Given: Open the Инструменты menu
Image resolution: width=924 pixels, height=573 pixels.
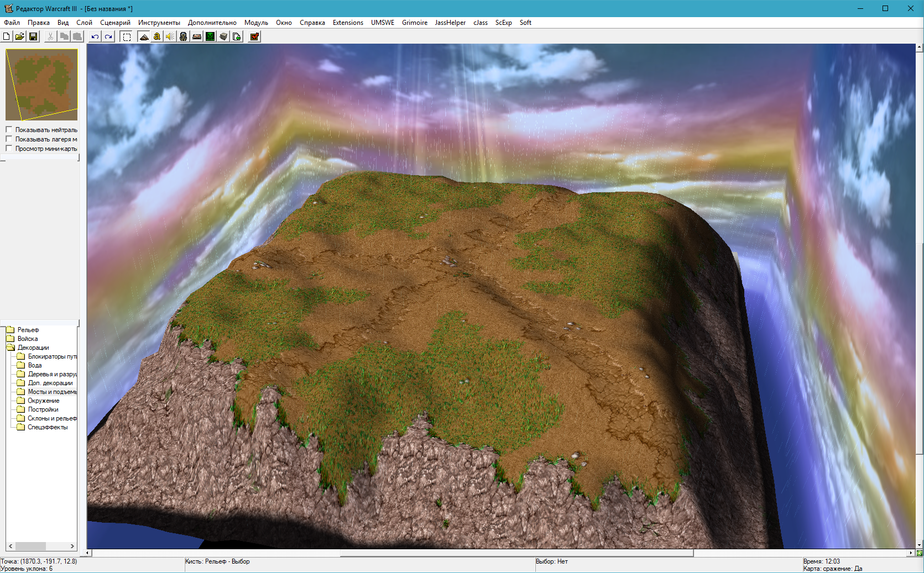Looking at the screenshot, I should (159, 23).
